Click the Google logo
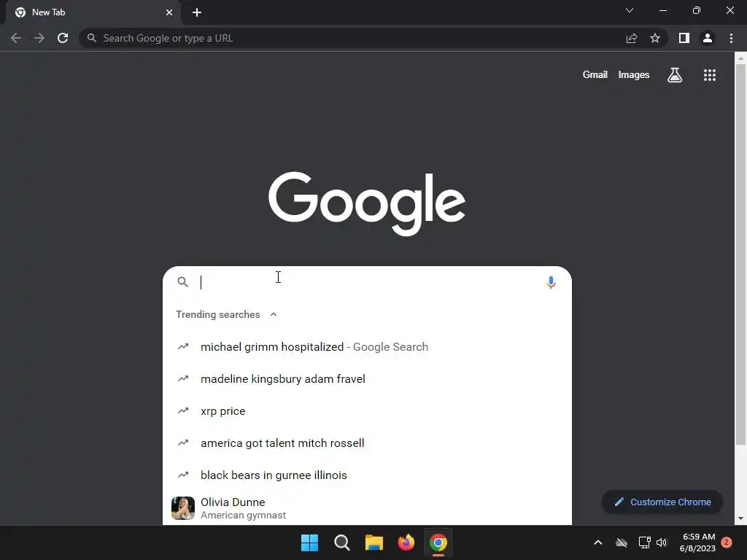This screenshot has width=747, height=560. click(367, 203)
